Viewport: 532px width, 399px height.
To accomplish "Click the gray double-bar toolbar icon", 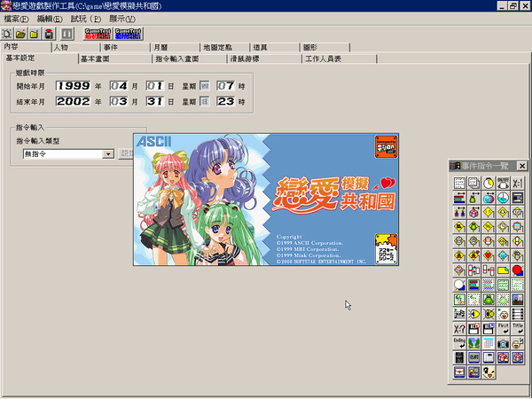I will pos(67,34).
